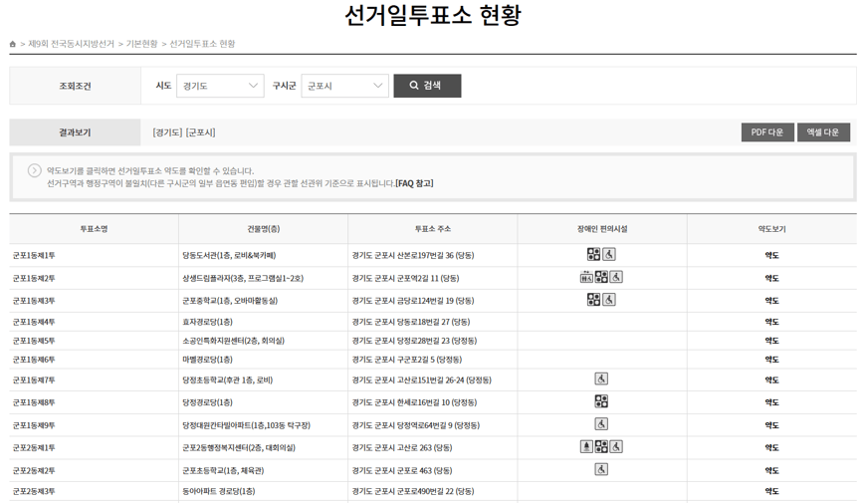
Task: Click the 장애인 편의시설 column header
Action: (x=602, y=229)
